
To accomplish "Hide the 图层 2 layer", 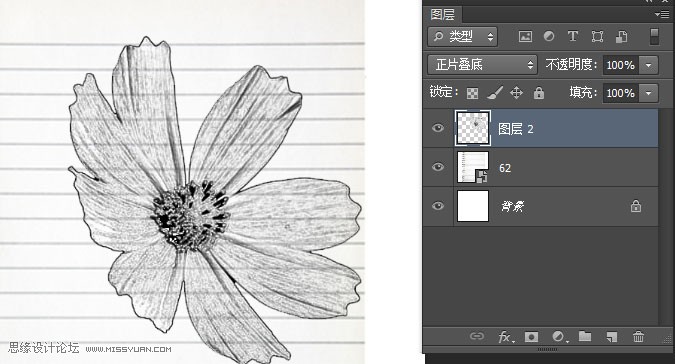I will (x=438, y=128).
